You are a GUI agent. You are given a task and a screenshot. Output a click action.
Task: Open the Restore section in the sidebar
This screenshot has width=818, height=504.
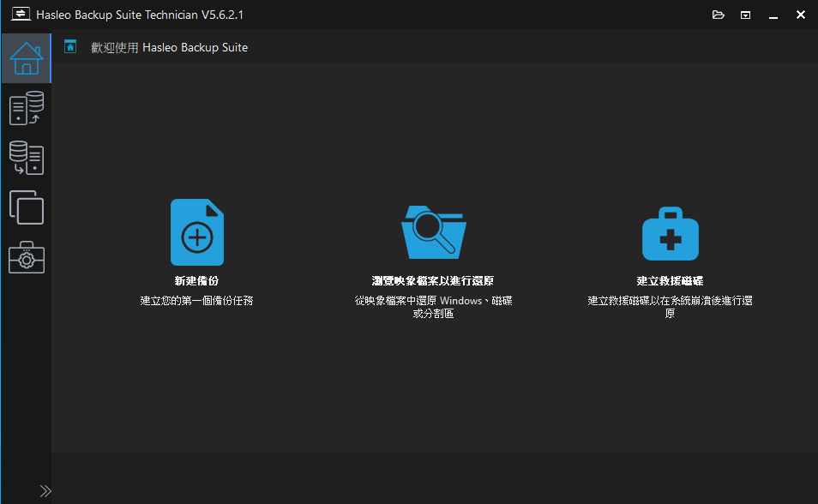(26, 158)
